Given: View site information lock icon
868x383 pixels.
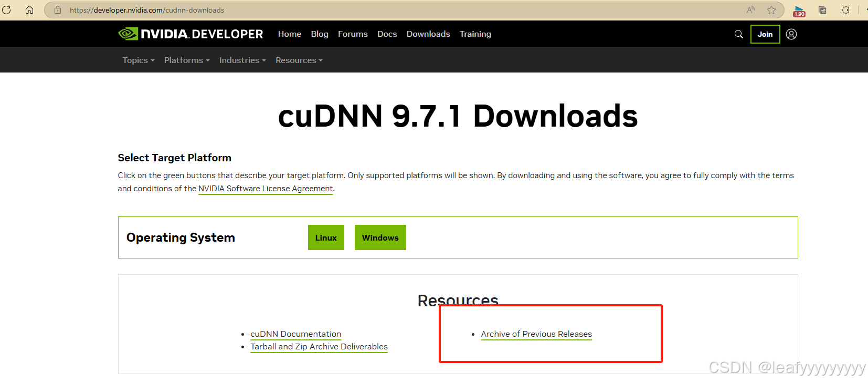Looking at the screenshot, I should click(58, 10).
